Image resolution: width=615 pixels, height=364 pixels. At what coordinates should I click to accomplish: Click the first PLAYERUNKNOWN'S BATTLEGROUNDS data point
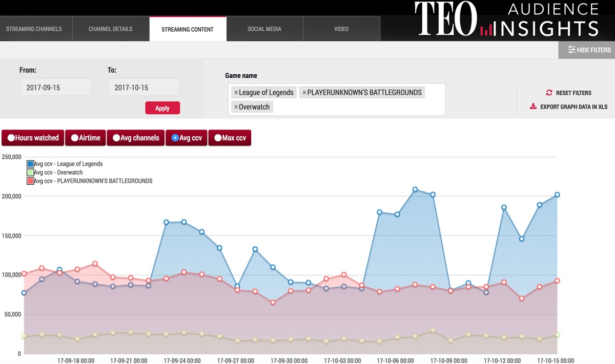tap(24, 274)
